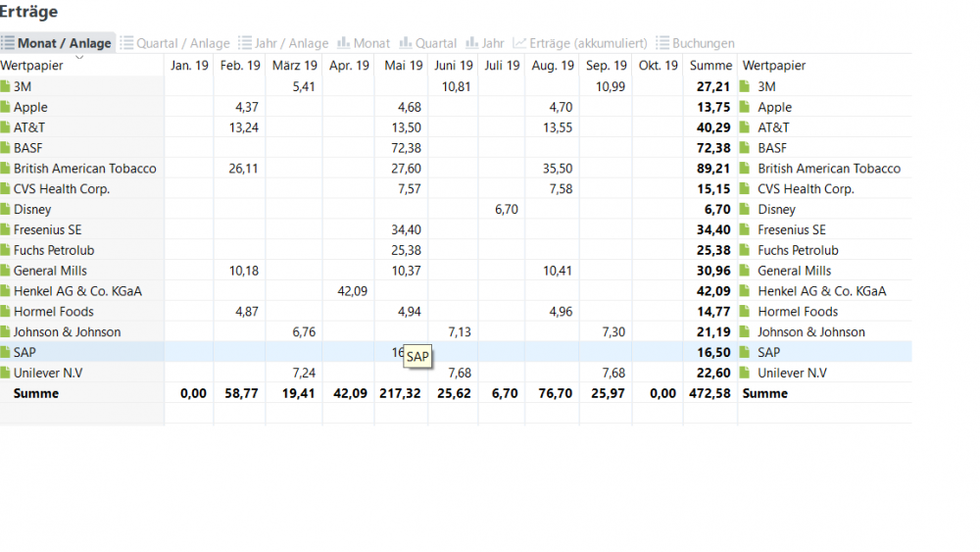Screen dimensions: 980x552
Task: Click Johnson & Johnson icon in left column
Action: click(x=5, y=332)
